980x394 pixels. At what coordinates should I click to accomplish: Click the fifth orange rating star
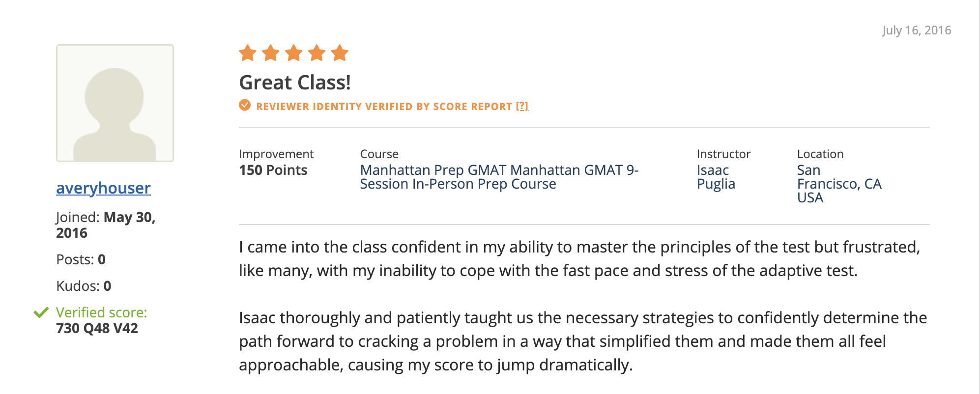click(340, 53)
